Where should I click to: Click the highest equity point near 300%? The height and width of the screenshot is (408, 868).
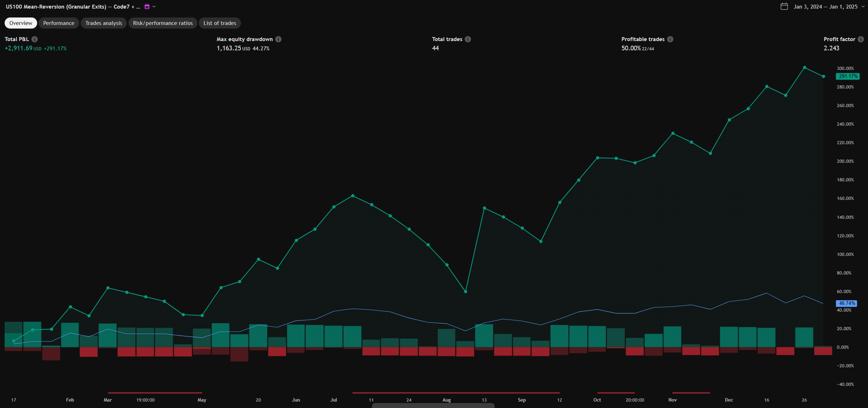[804, 67]
